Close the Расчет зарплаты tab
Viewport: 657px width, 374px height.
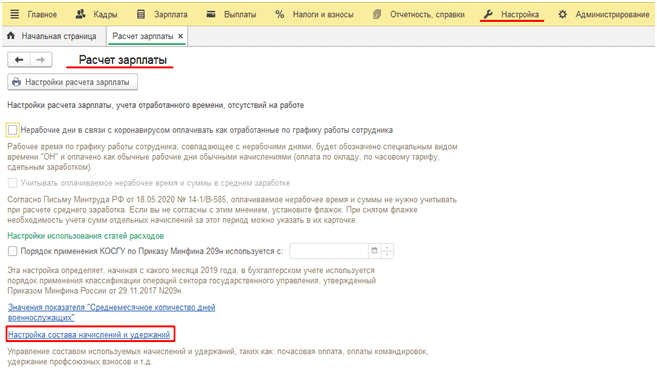coord(181,36)
